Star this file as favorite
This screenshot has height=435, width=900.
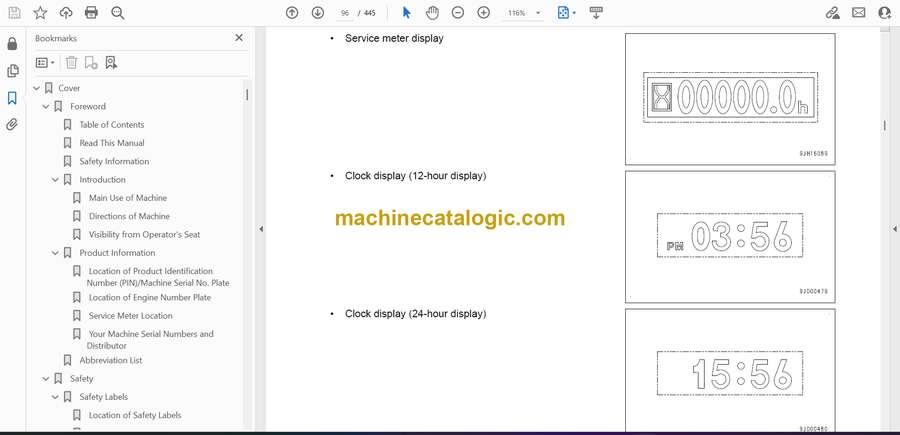point(40,13)
